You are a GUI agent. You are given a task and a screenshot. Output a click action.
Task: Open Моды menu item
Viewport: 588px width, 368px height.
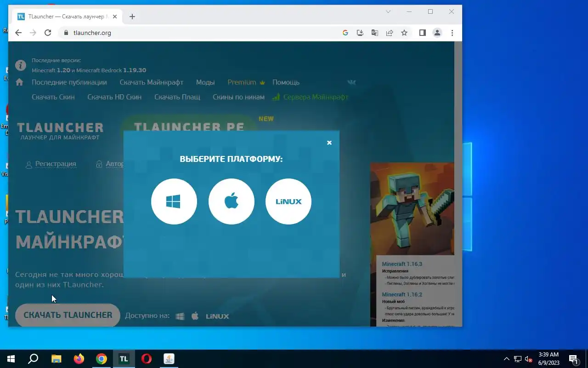tap(205, 82)
